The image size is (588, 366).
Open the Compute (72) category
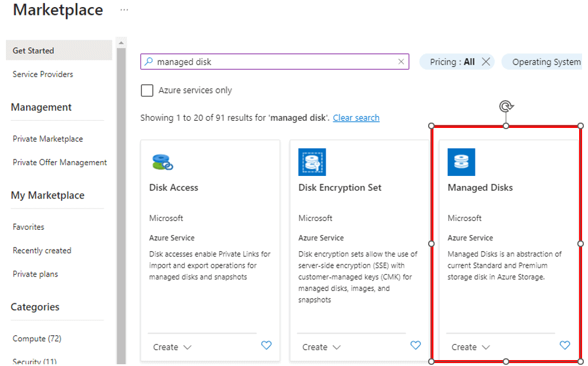(x=37, y=338)
